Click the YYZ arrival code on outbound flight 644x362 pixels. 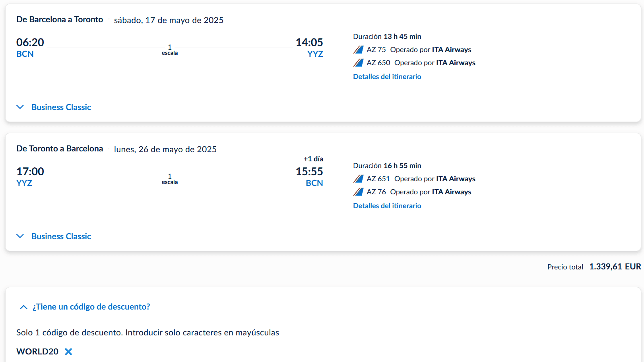[315, 54]
